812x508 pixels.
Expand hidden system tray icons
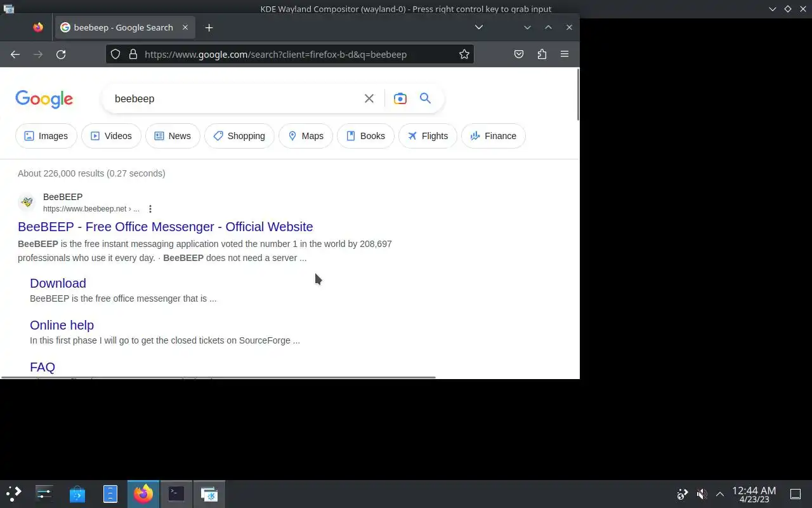720,494
